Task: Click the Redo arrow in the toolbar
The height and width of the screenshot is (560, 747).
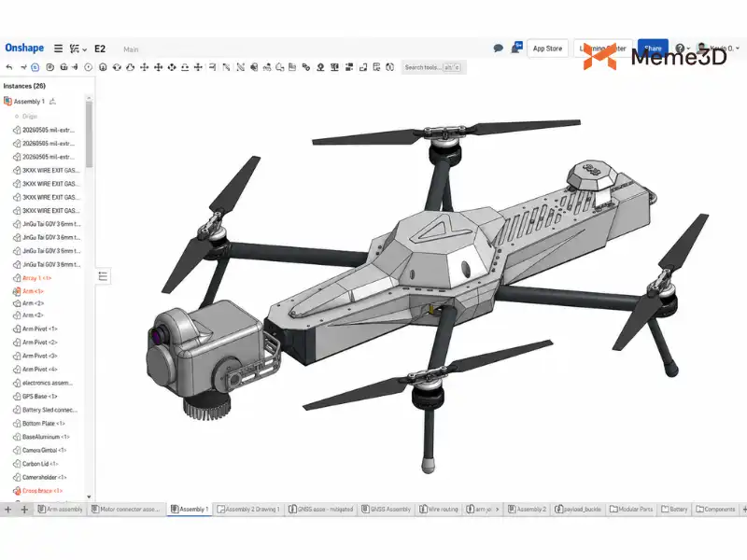Action: pos(22,67)
